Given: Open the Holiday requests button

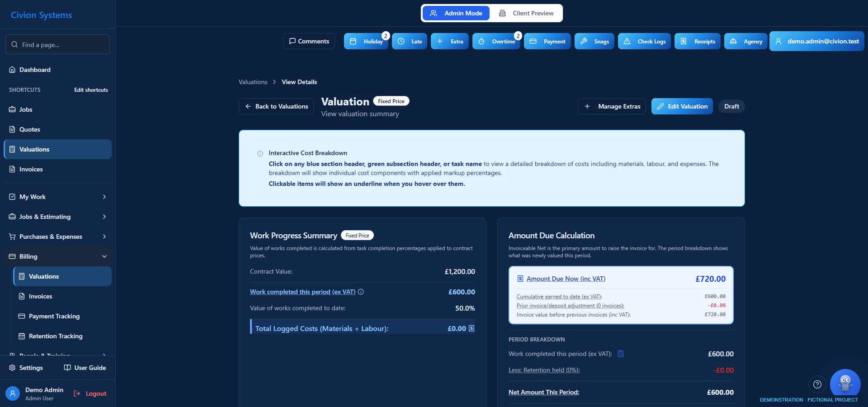Looking at the screenshot, I should pyautogui.click(x=366, y=41).
